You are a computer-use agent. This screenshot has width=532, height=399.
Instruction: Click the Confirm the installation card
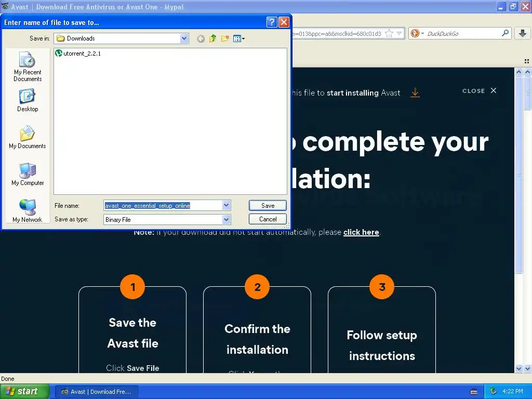(257, 329)
